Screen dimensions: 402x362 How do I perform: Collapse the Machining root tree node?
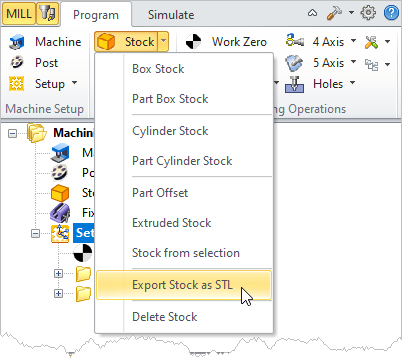tap(12, 134)
